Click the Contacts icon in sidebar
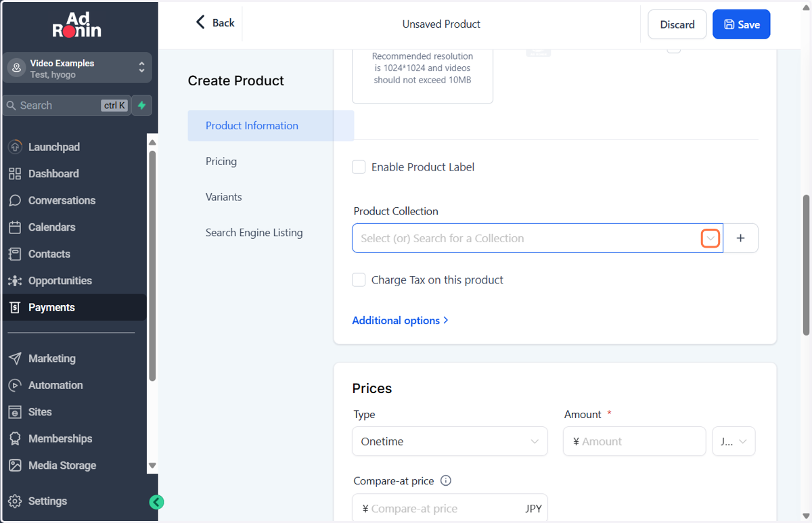This screenshot has width=812, height=523. [15, 254]
